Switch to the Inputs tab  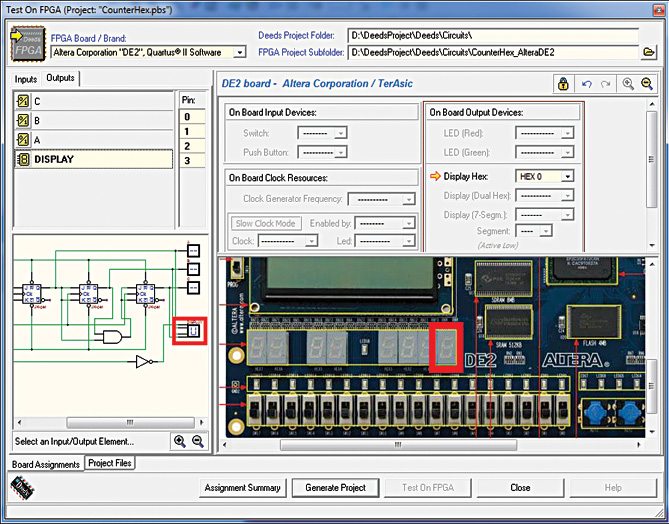26,78
